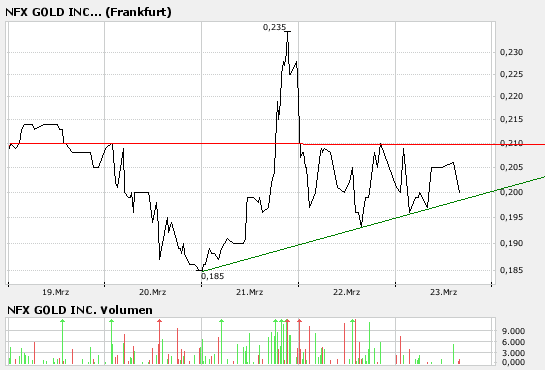Click the 0,185 low price label under the chart line
Image resolution: width=545 pixels, height=384 pixels.
click(x=212, y=276)
